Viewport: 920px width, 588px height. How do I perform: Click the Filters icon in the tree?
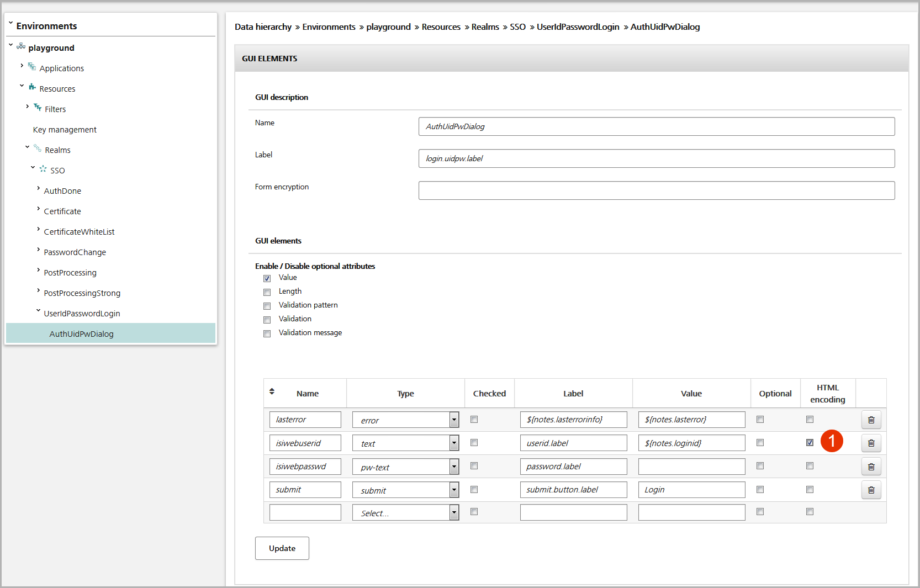(38, 108)
